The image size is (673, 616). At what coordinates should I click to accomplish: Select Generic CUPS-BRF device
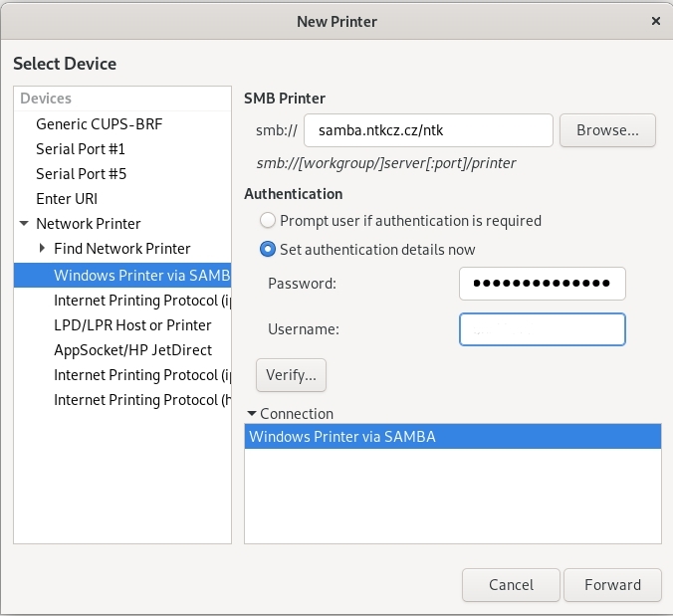tap(99, 124)
